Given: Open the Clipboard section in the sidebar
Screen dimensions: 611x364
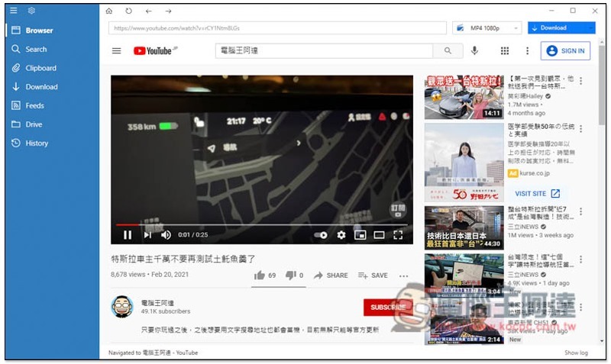Looking at the screenshot, I should (x=40, y=68).
